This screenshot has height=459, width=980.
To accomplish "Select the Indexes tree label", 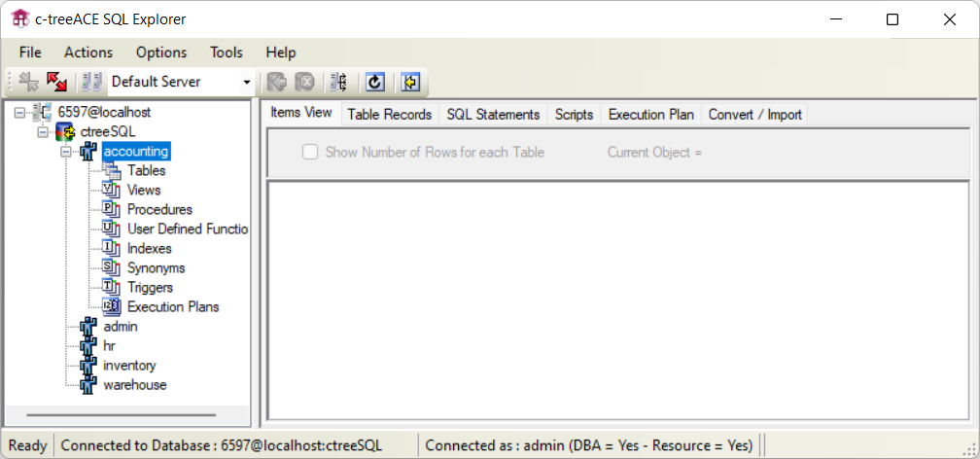I will (150, 248).
